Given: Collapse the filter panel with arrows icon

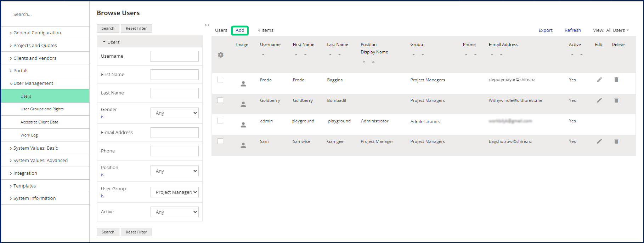Looking at the screenshot, I should click(207, 25).
